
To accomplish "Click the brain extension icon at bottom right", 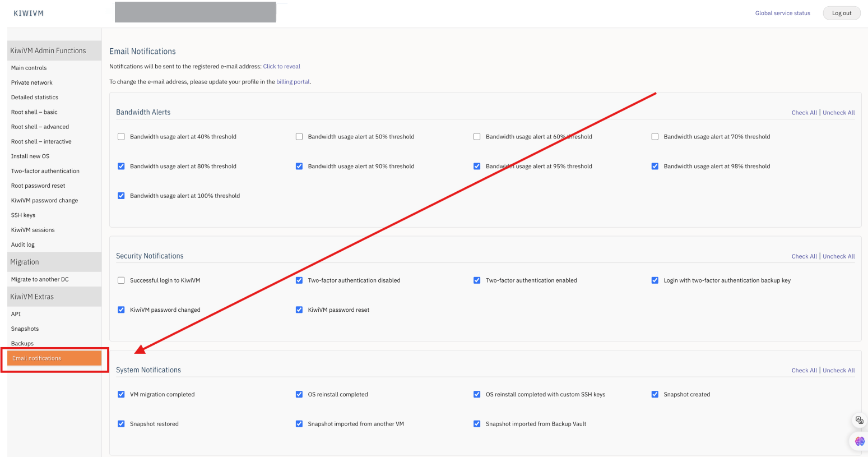I will click(860, 441).
